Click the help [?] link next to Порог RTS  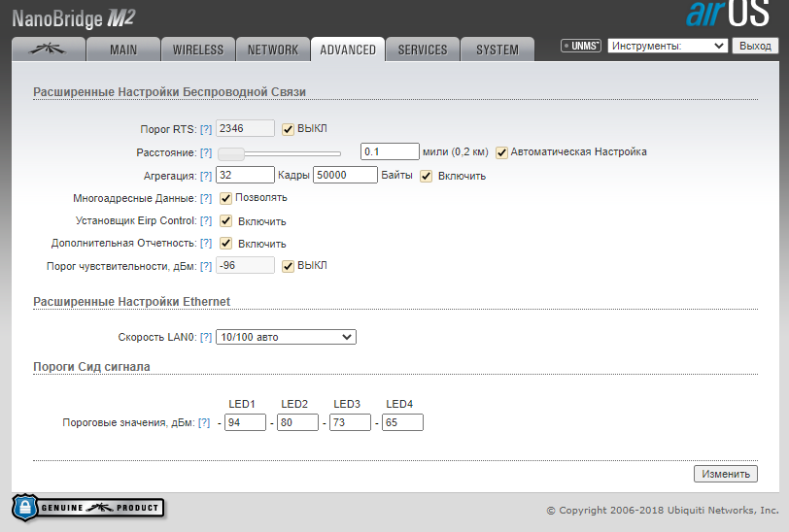(x=205, y=129)
